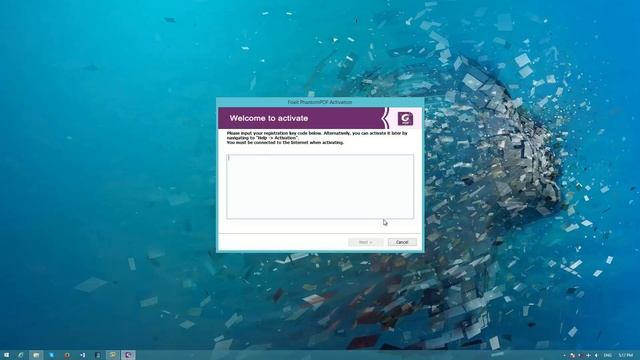Open the volume speaker tray icon
The image size is (640, 360).
(596, 356)
